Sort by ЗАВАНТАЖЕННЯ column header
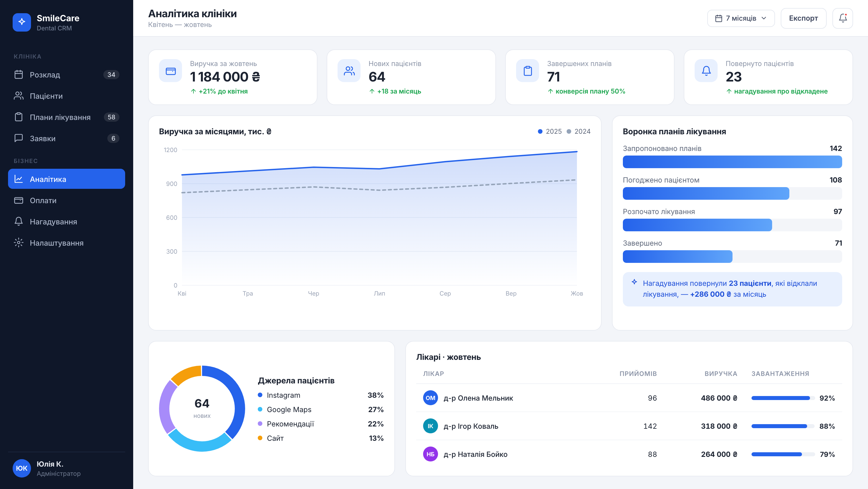This screenshot has width=868, height=489. coord(780,373)
